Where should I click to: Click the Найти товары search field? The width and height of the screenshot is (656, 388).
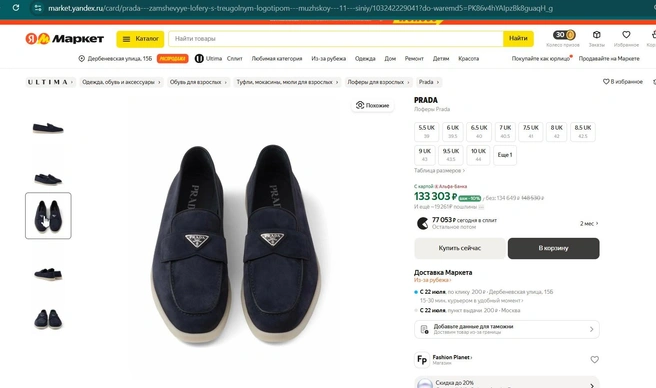336,39
